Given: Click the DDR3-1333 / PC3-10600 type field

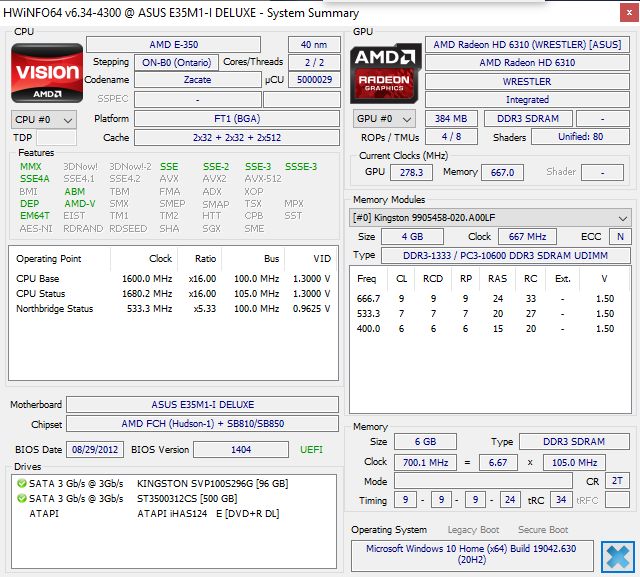Looking at the screenshot, I should (x=505, y=255).
